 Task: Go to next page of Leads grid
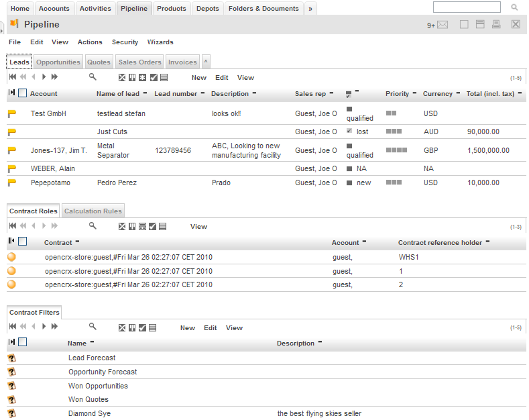point(44,77)
